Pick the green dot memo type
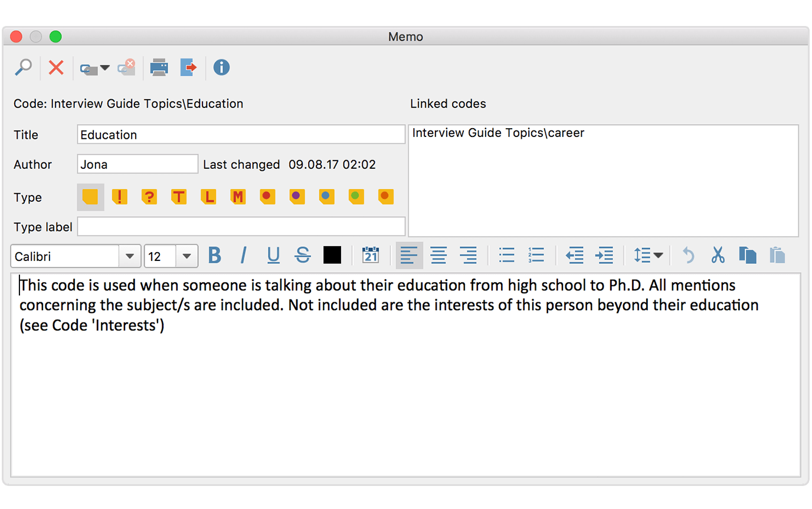This screenshot has height=509, width=812. click(x=356, y=197)
